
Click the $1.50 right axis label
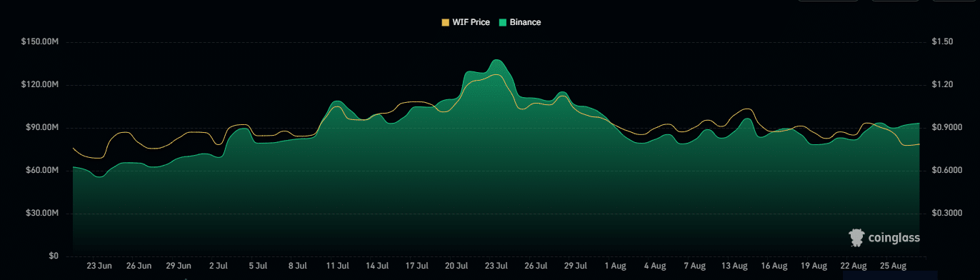click(943, 42)
